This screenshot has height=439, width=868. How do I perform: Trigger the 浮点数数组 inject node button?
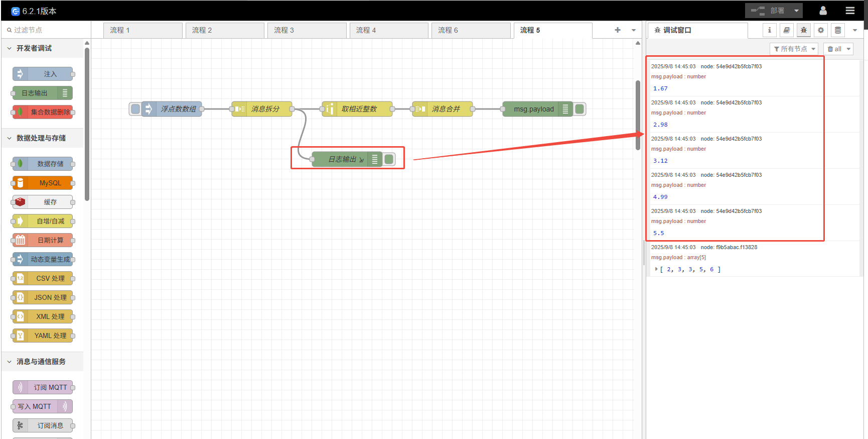135,109
